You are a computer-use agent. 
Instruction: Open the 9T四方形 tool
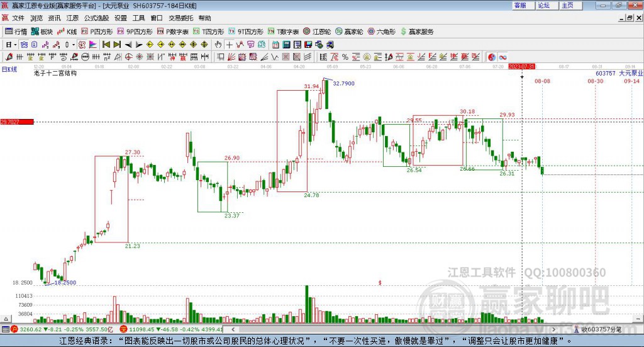(246, 31)
